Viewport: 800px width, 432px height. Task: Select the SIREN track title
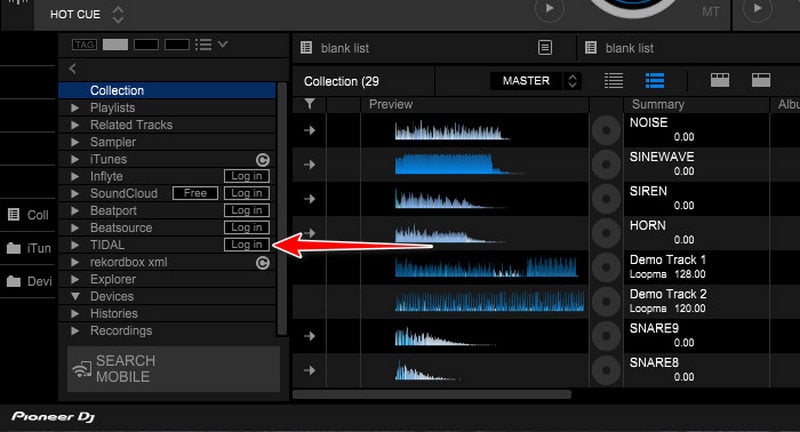(648, 191)
